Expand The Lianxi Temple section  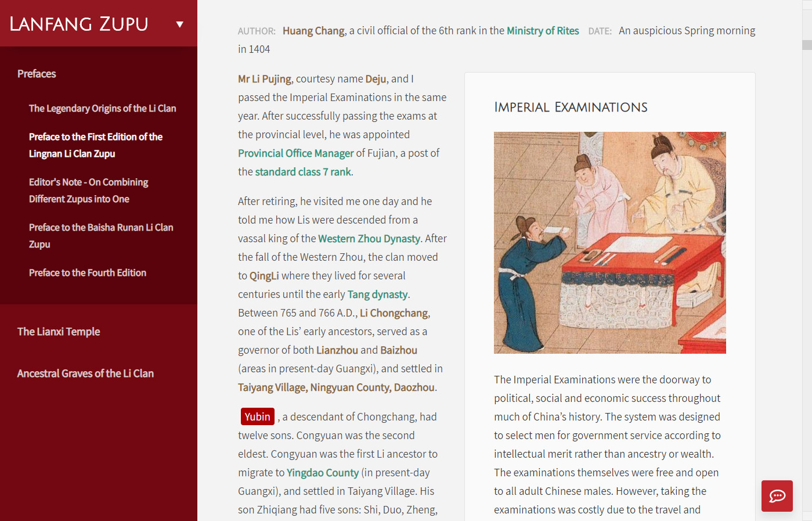[x=59, y=332]
